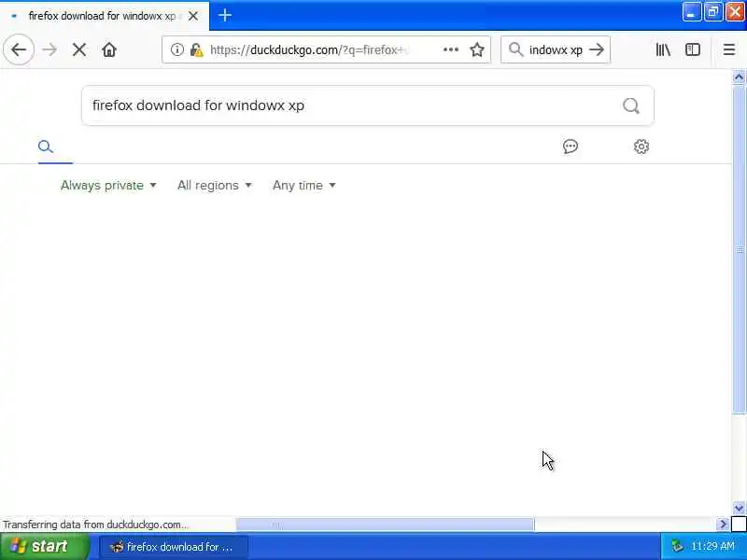747x560 pixels.
Task: Close the firefox download tab
Action: (193, 16)
